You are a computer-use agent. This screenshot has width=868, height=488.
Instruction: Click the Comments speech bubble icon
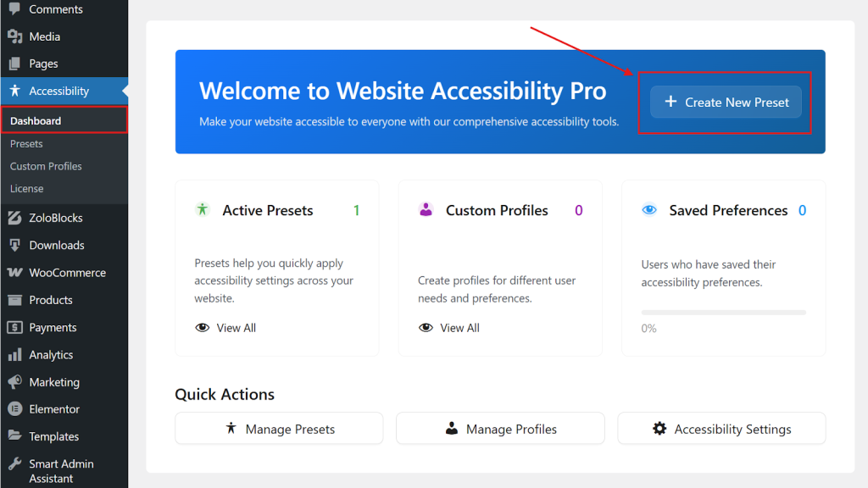(x=14, y=8)
